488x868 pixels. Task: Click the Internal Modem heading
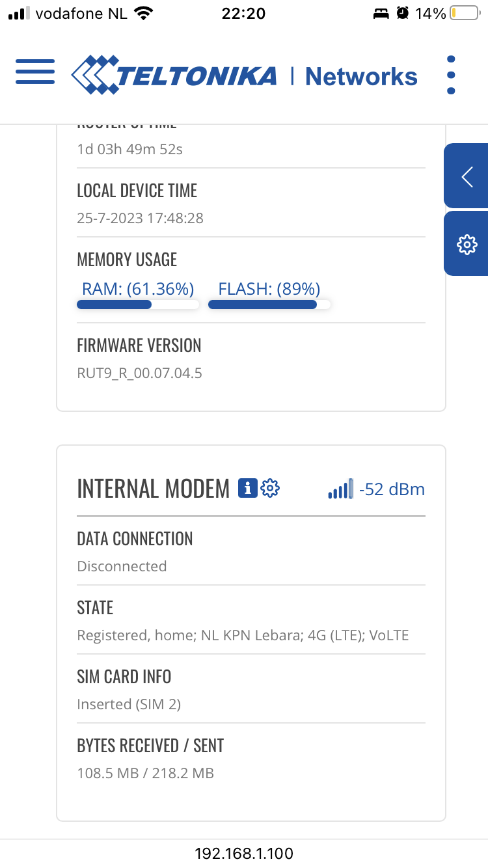[x=154, y=488]
